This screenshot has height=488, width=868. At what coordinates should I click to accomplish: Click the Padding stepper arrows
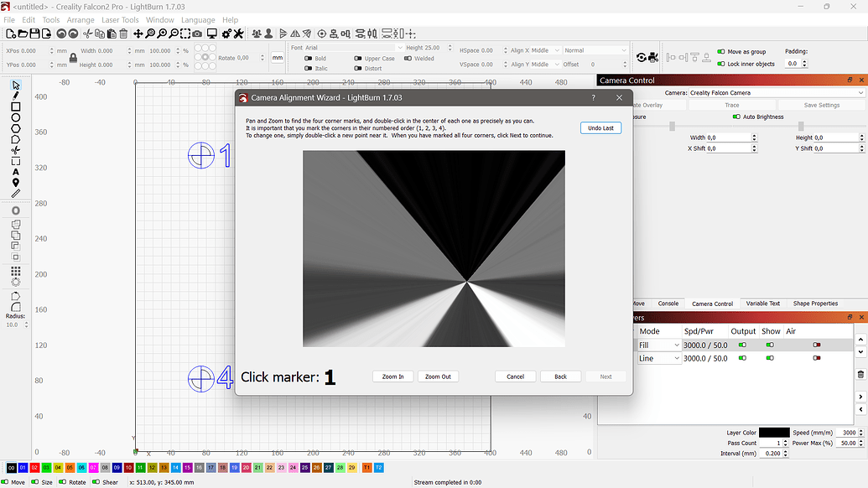coord(804,64)
